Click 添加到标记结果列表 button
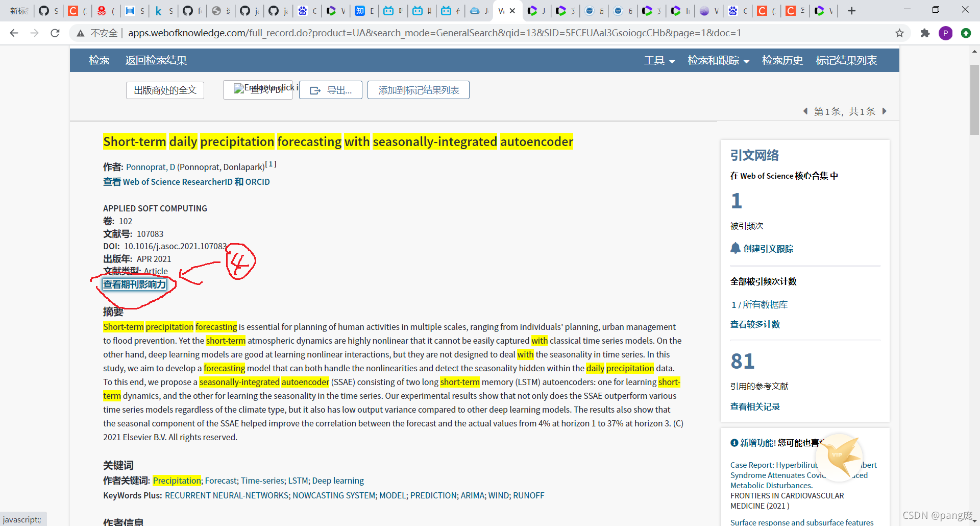The height and width of the screenshot is (526, 980). click(x=419, y=90)
